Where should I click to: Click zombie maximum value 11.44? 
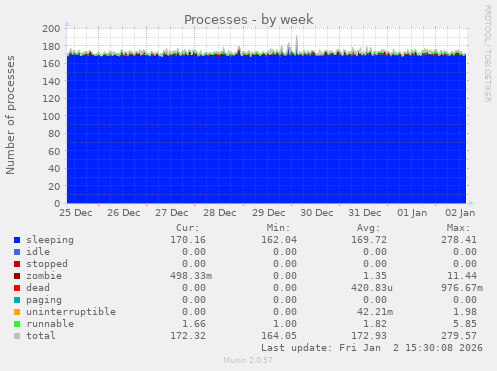coord(462,276)
